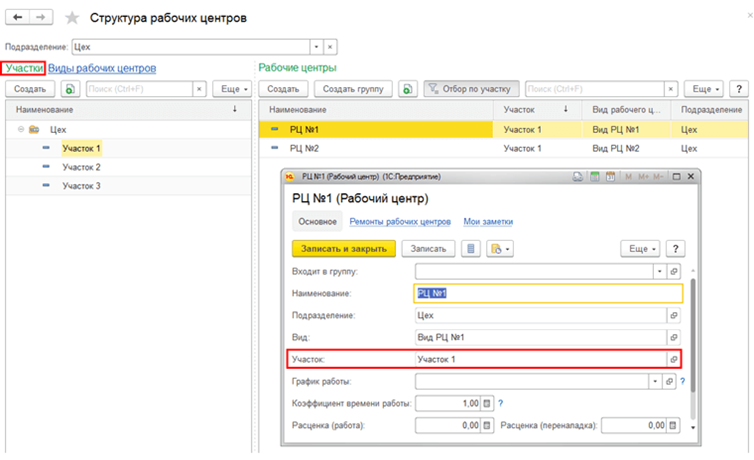Click into the Наименование input field
The width and height of the screenshot is (754, 460).
548,293
